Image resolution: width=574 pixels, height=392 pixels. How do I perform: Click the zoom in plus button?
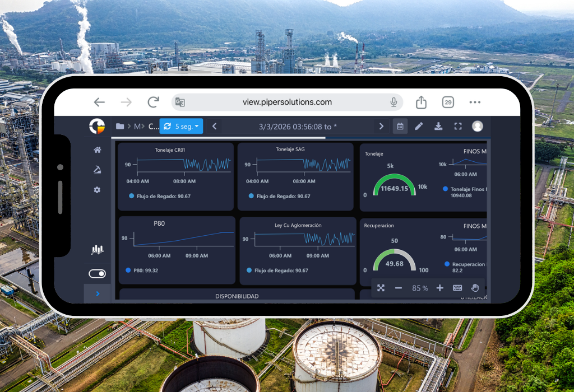pyautogui.click(x=439, y=288)
